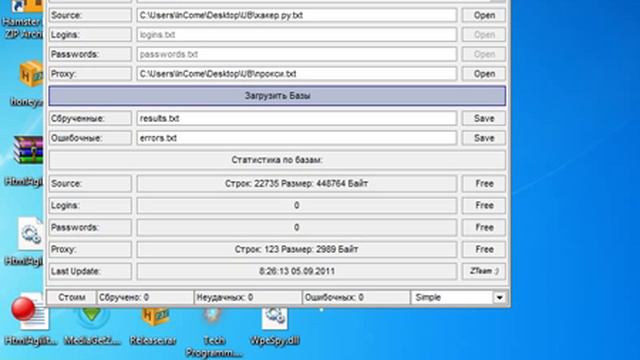
Task: Click the ZTeam :) button
Action: (484, 271)
